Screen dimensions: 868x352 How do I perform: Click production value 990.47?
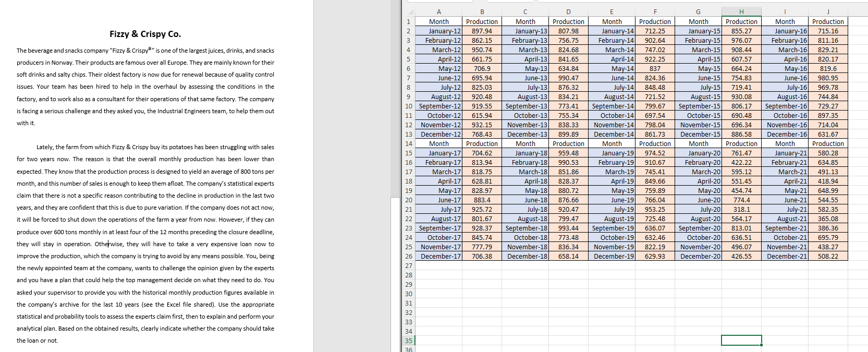(x=568, y=78)
